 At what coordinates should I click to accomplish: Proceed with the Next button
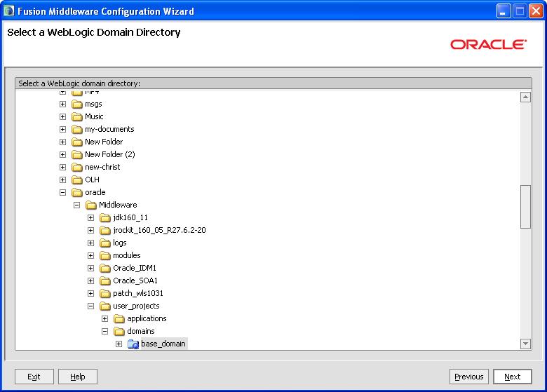pyautogui.click(x=513, y=377)
